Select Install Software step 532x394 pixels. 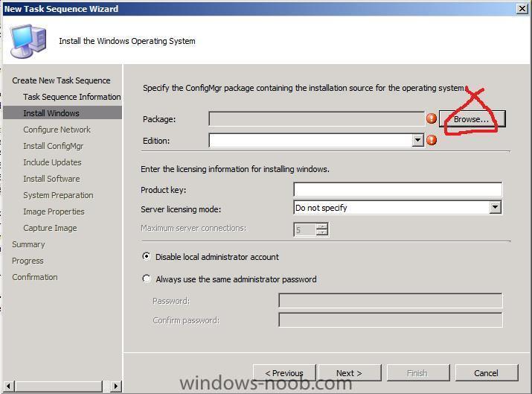(x=51, y=179)
